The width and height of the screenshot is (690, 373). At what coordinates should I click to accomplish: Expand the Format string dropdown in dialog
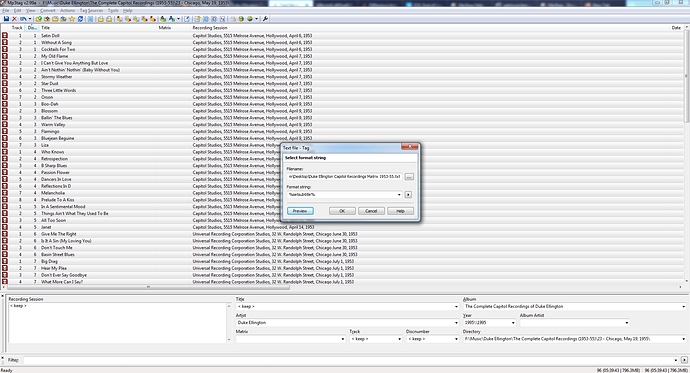tap(399, 194)
